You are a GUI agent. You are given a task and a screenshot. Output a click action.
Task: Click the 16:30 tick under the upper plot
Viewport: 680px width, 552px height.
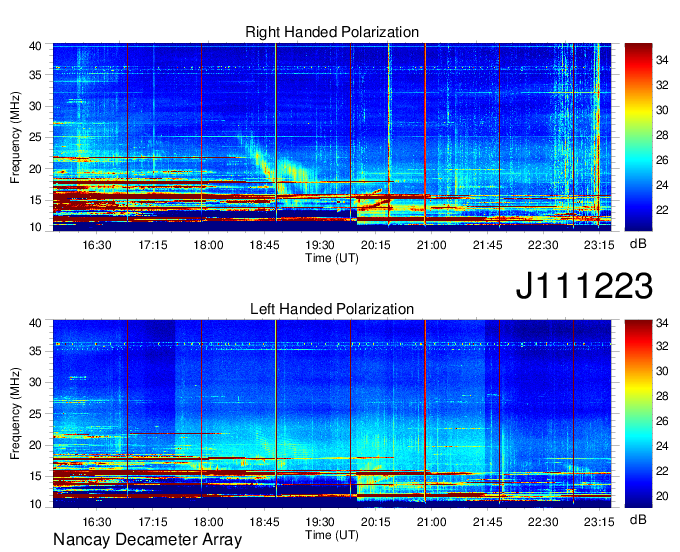(x=97, y=245)
